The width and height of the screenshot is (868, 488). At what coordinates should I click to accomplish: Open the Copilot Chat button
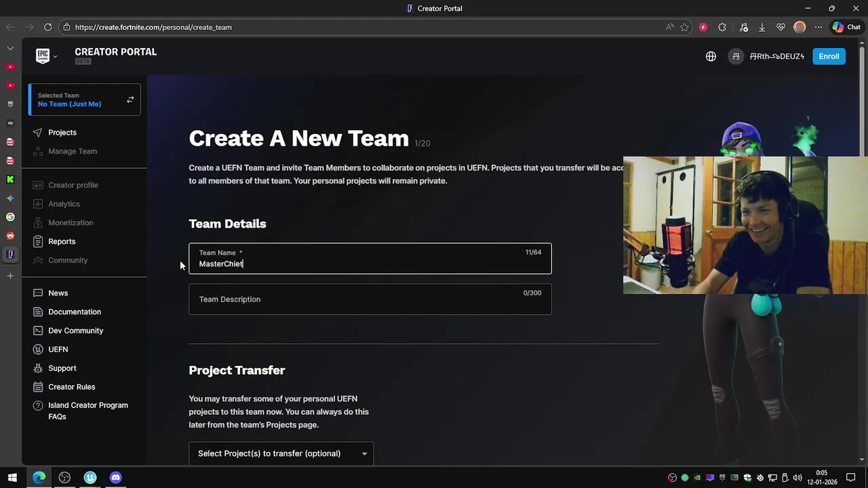tap(847, 27)
